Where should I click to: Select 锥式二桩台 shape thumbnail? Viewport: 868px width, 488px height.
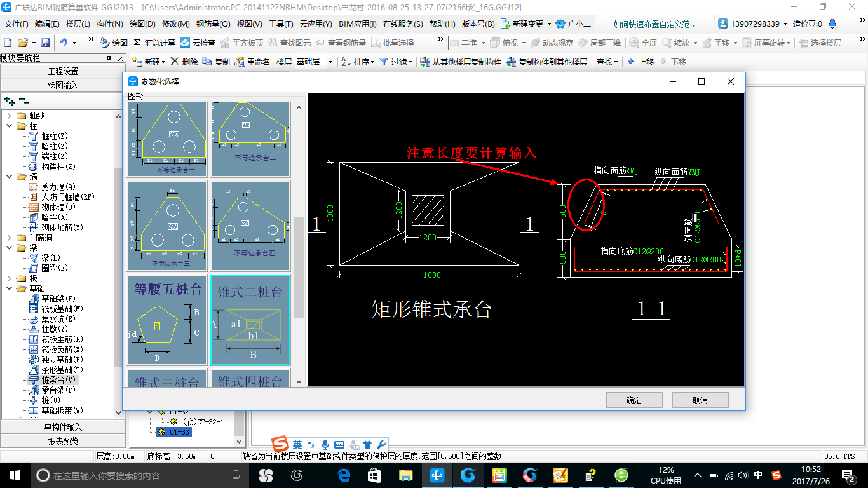click(x=250, y=320)
